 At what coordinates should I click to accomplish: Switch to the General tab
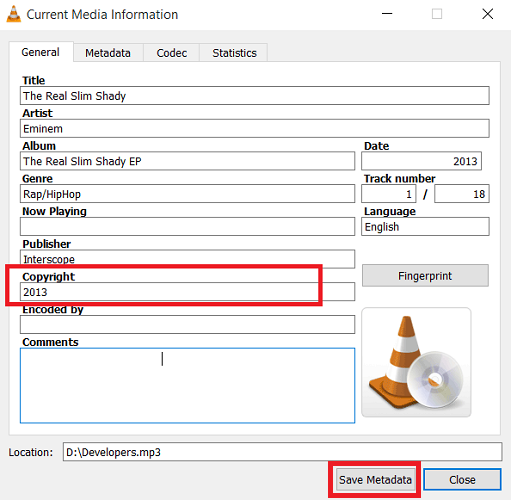point(41,52)
